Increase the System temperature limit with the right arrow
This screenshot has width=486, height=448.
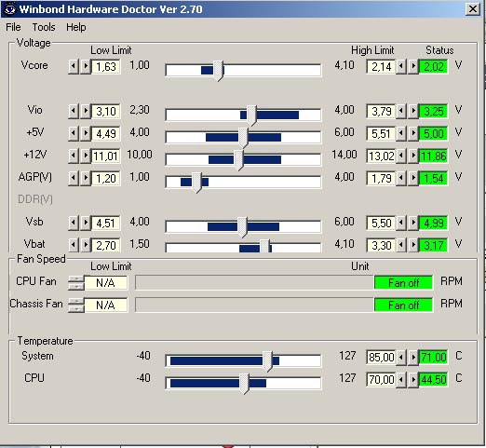click(413, 357)
